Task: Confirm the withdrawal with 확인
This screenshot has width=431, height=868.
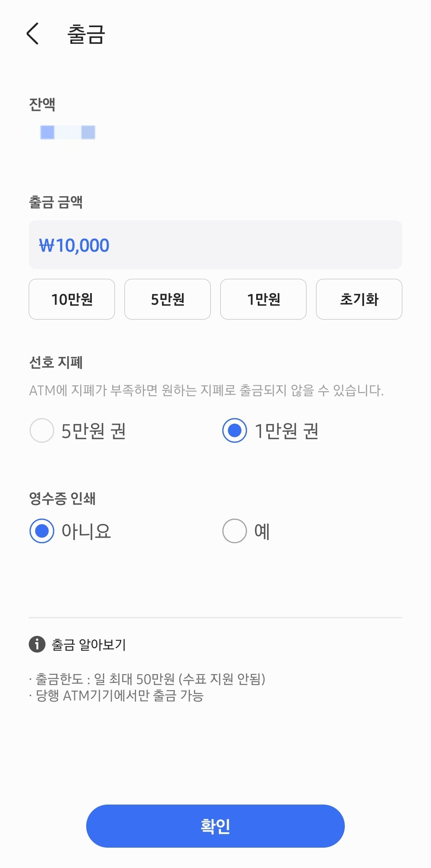Action: 215,826
